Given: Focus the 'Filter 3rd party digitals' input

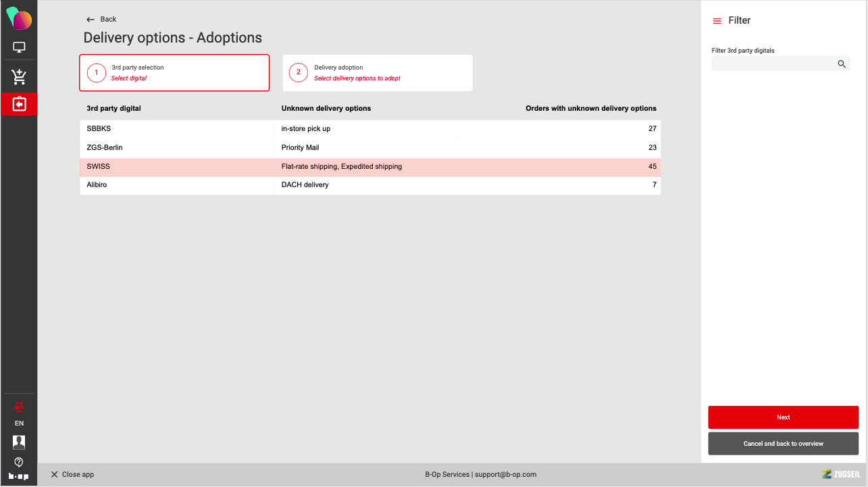Looking at the screenshot, I should click(x=773, y=63).
